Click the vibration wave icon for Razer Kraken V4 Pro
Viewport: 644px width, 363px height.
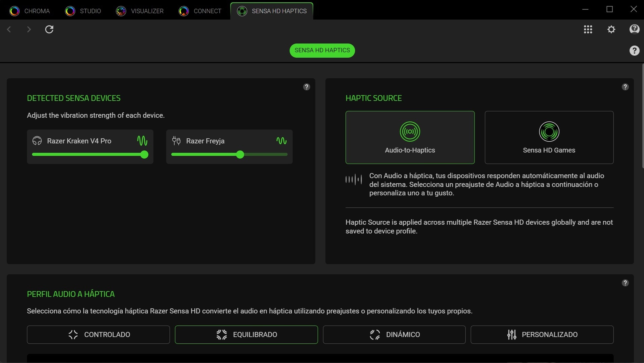[142, 141]
